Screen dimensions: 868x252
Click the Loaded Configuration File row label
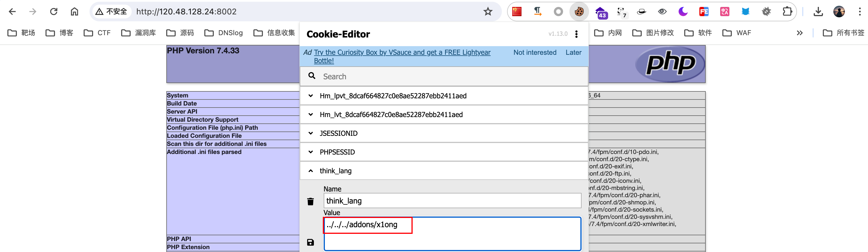click(x=204, y=136)
